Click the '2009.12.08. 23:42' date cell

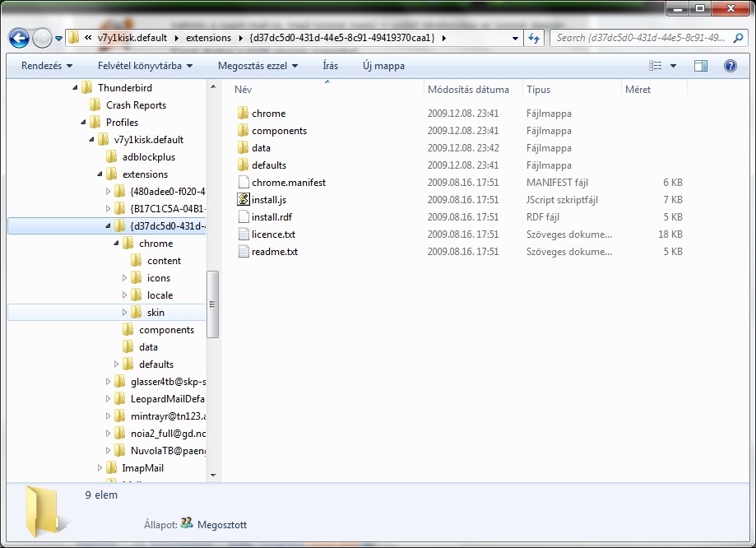tap(463, 148)
